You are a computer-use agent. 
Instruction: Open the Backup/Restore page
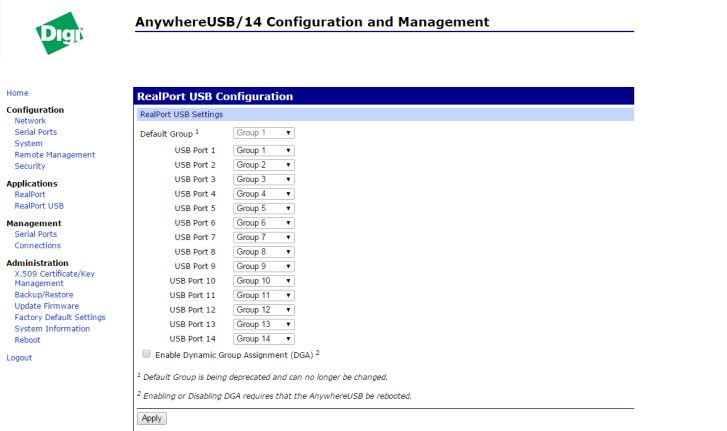tap(44, 295)
